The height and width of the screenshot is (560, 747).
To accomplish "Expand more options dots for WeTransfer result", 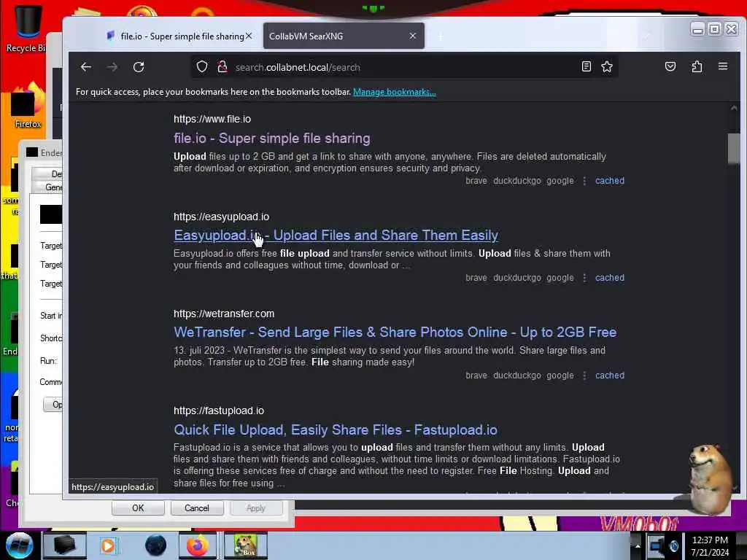I will [x=584, y=376].
